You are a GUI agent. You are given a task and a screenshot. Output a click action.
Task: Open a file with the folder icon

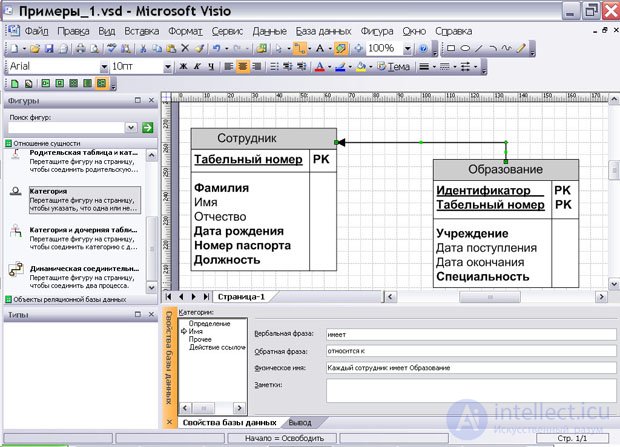point(35,49)
